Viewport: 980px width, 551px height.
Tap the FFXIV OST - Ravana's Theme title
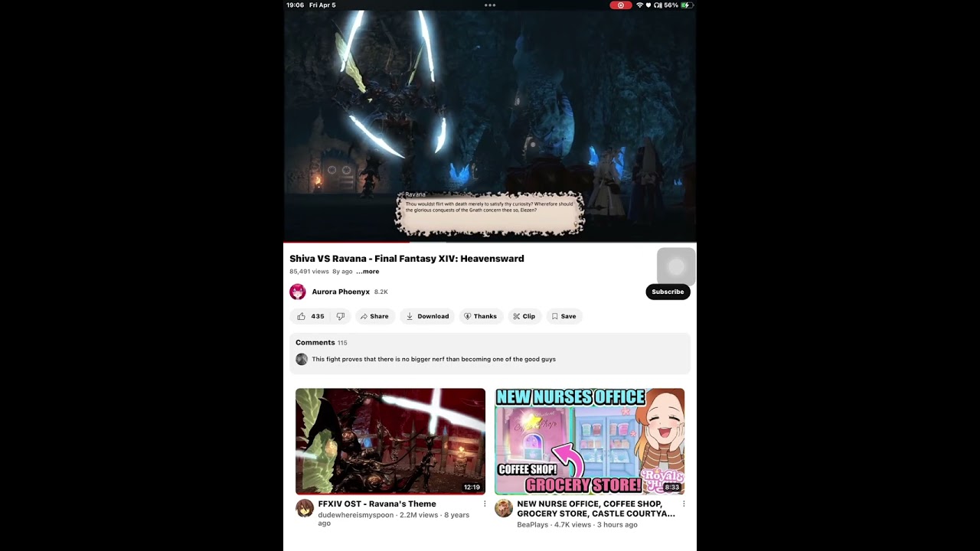pos(377,504)
